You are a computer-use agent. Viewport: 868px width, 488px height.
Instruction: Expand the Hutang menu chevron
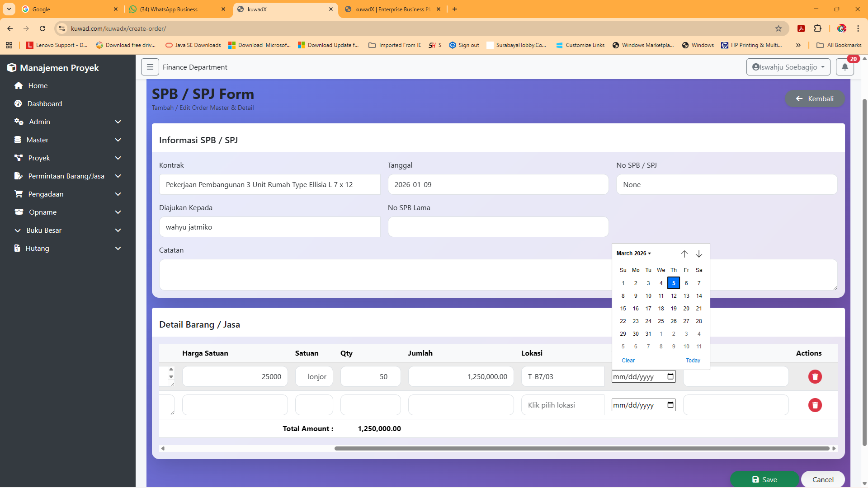point(118,249)
